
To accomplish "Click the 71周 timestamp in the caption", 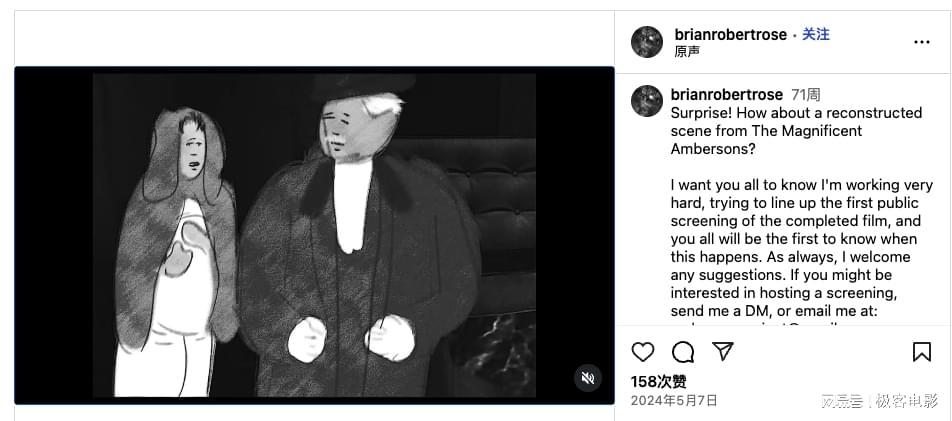I will pyautogui.click(x=806, y=95).
